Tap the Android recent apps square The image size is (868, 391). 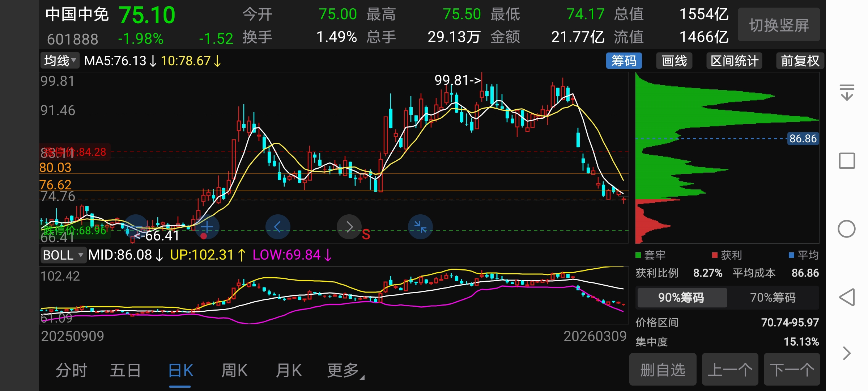tap(847, 161)
